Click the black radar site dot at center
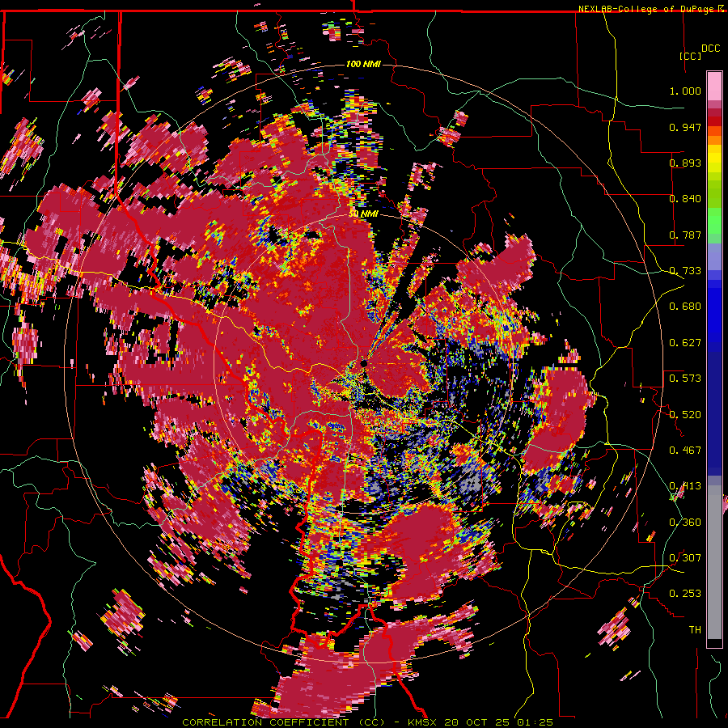The image size is (728, 728). tap(363, 363)
